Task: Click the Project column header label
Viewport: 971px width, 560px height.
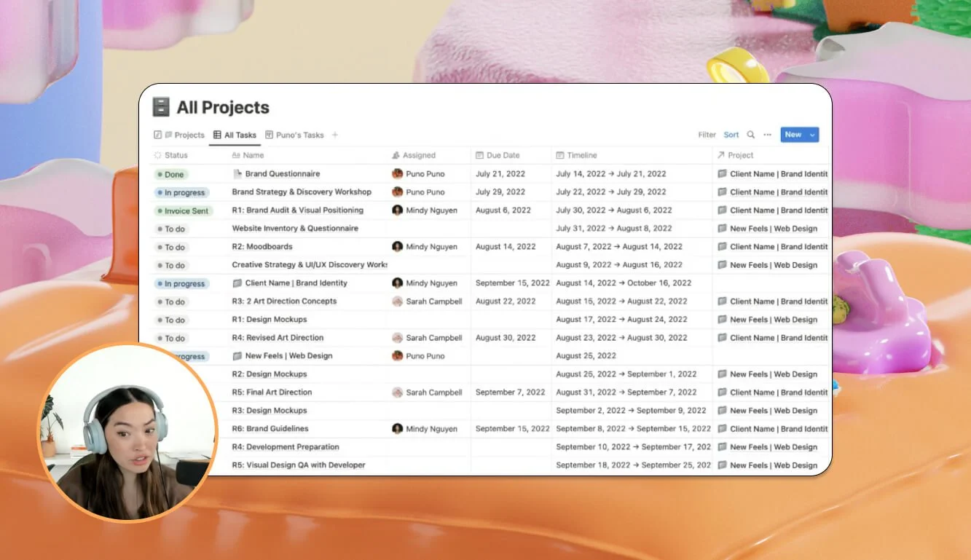Action: [740, 155]
